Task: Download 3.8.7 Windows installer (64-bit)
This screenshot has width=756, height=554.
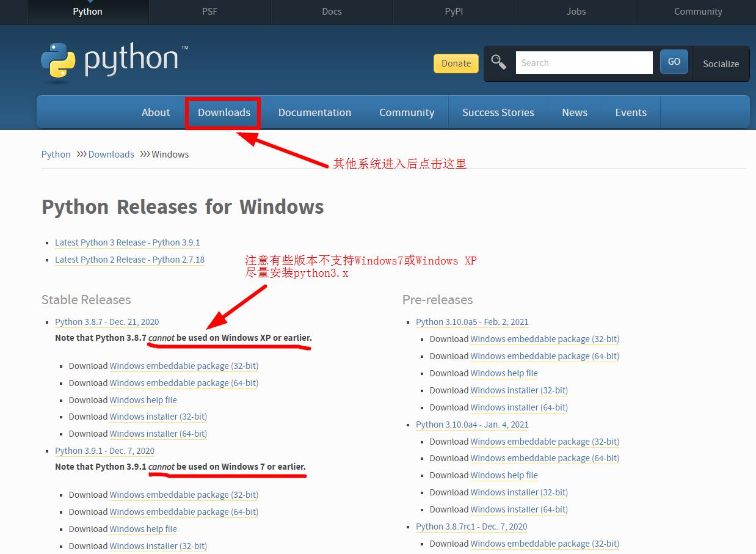Action: click(x=158, y=434)
